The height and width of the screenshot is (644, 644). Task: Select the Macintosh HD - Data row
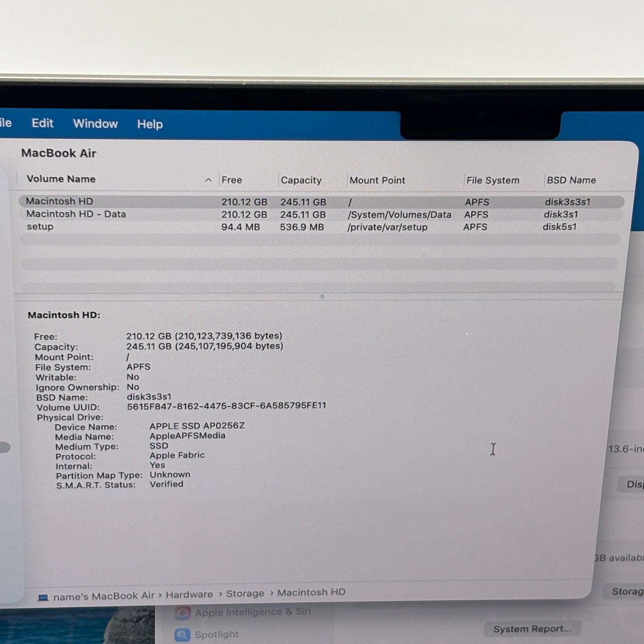point(321,214)
